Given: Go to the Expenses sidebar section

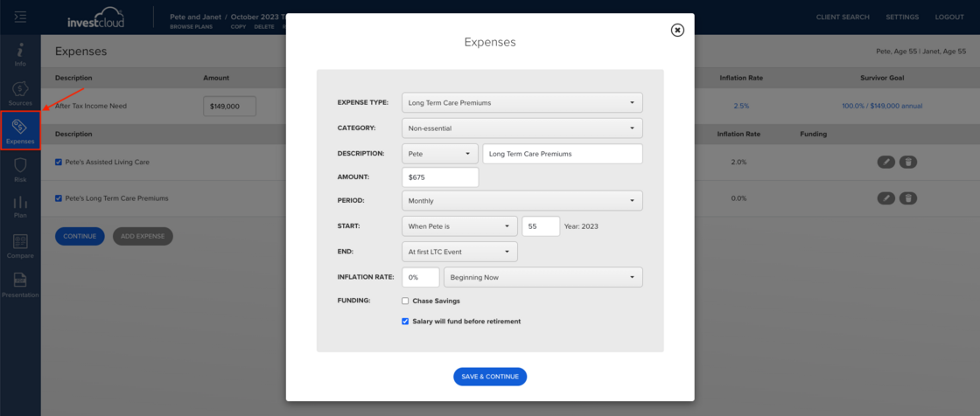Looking at the screenshot, I should (x=21, y=130).
